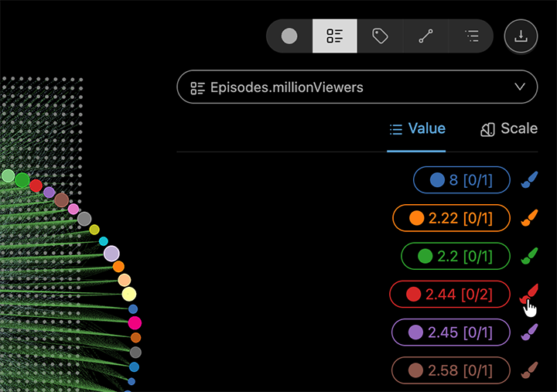
Task: Click the highlighted partition list toolbar icon
Action: [334, 36]
